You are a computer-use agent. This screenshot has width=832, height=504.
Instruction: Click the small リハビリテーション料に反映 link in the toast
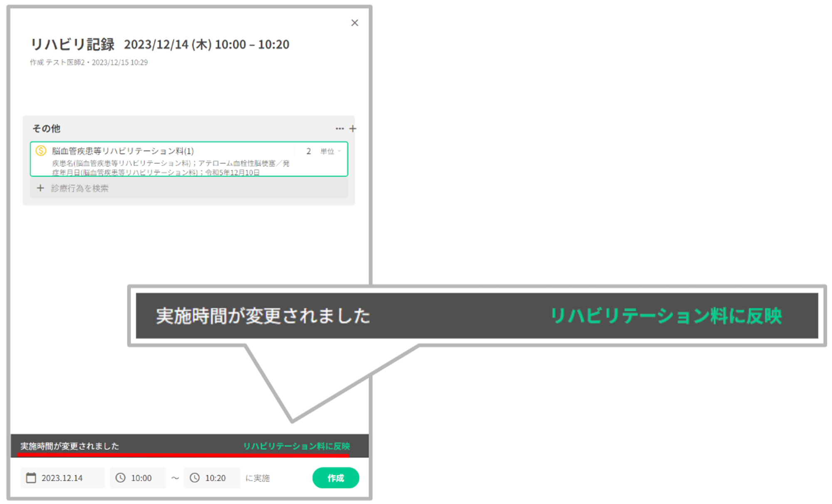(x=296, y=446)
